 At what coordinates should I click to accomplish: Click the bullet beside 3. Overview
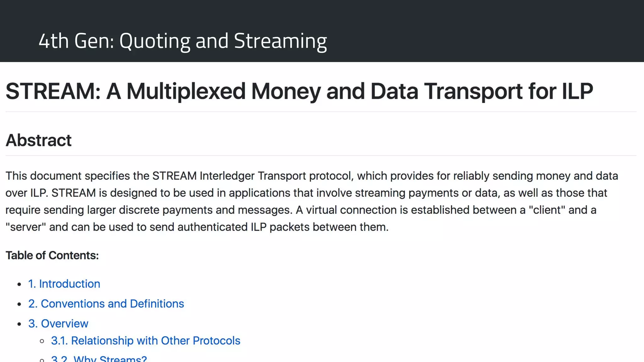[x=19, y=324]
